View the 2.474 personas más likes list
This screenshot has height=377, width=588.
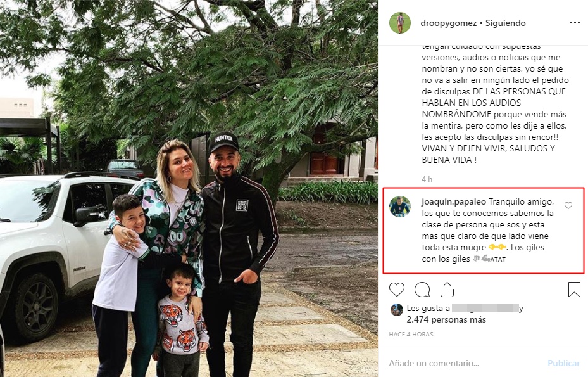coord(446,320)
